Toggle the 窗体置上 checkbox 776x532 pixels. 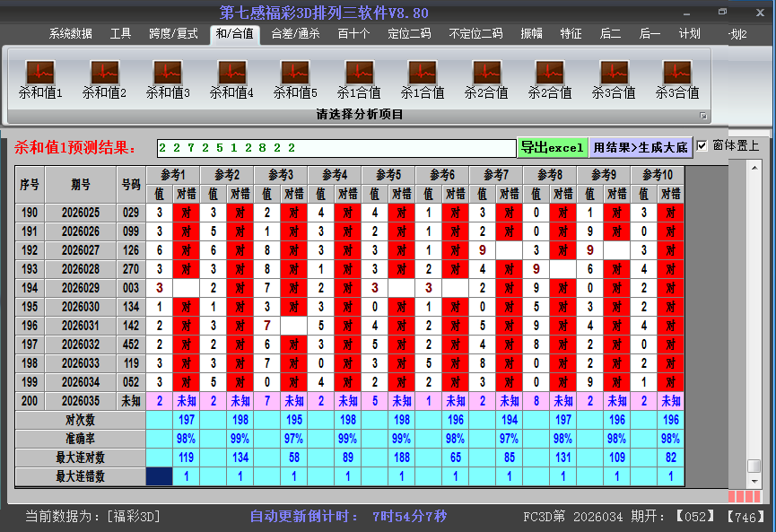pyautogui.click(x=702, y=146)
